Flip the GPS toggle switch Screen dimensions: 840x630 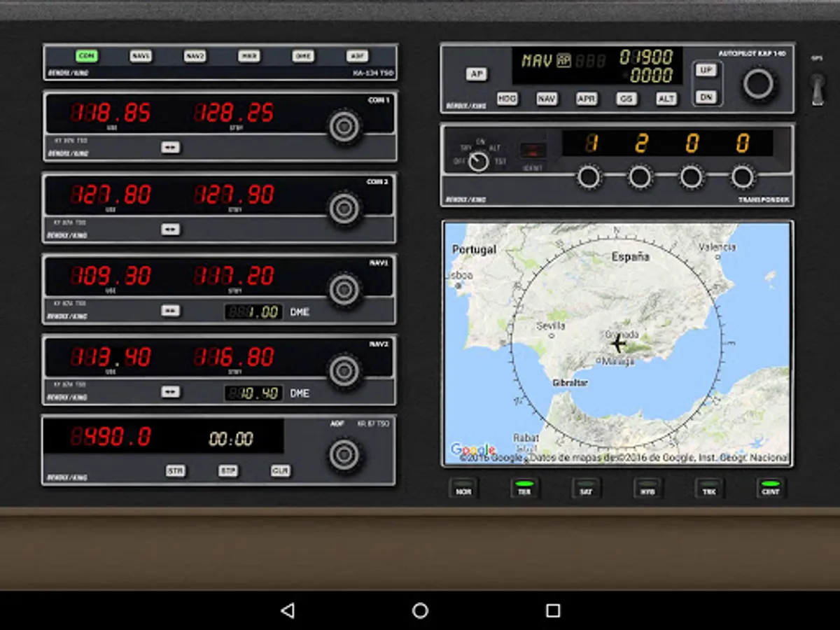818,88
